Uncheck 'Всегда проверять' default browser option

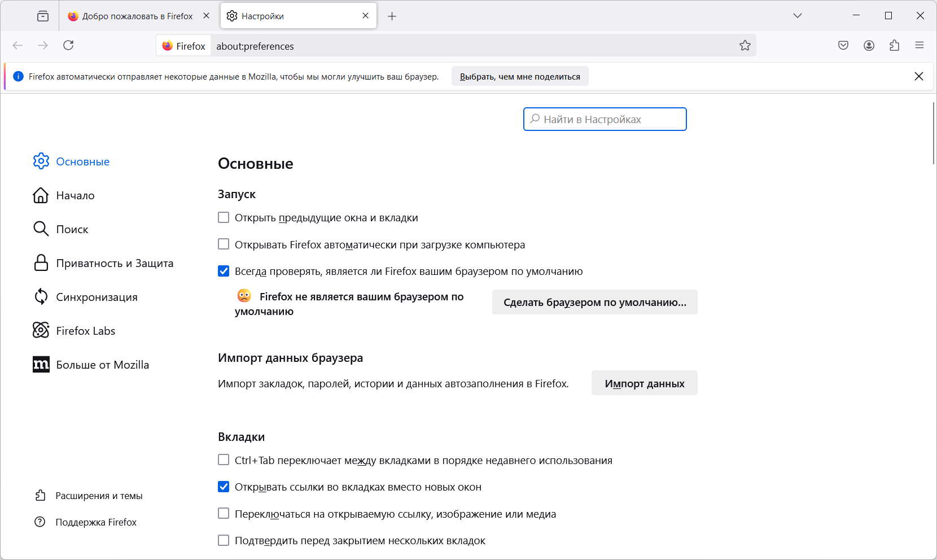coord(224,271)
